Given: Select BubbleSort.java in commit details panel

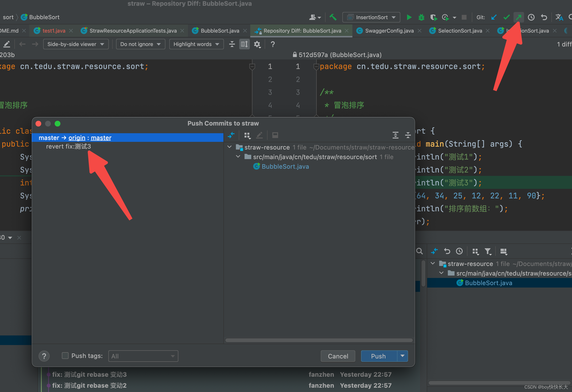Looking at the screenshot, I should [488, 283].
